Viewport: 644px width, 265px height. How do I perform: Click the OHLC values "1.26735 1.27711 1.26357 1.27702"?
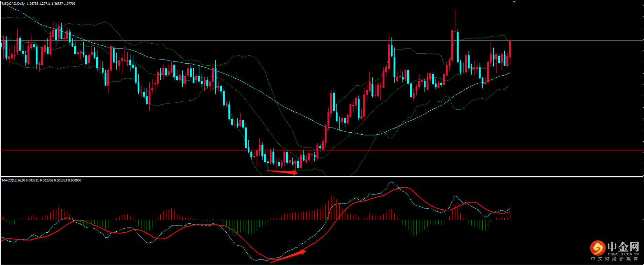(x=51, y=4)
